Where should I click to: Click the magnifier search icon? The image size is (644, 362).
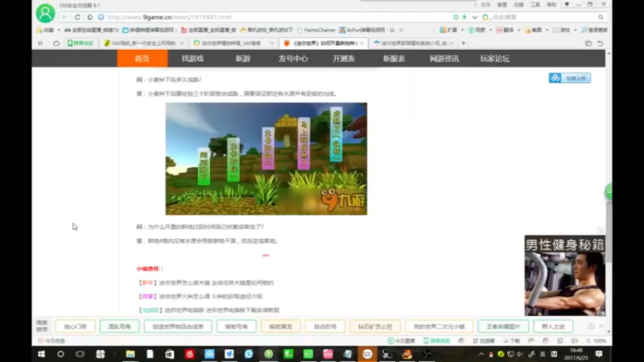pyautogui.click(x=601, y=17)
